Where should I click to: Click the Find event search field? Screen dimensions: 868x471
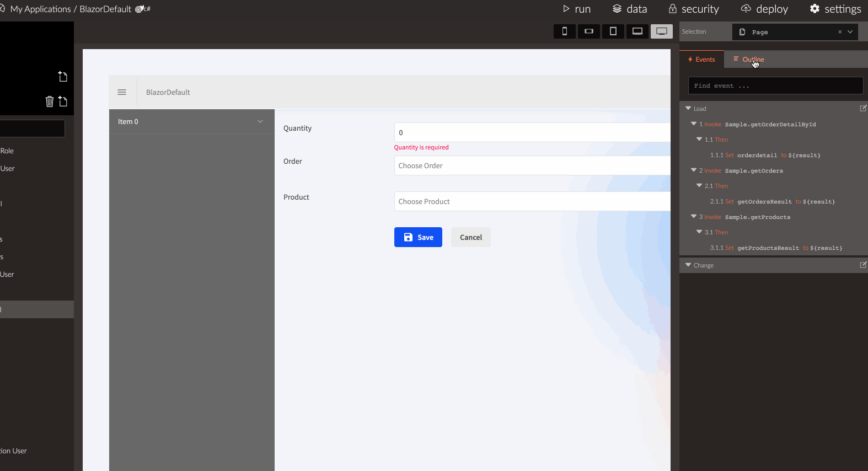tap(775, 85)
